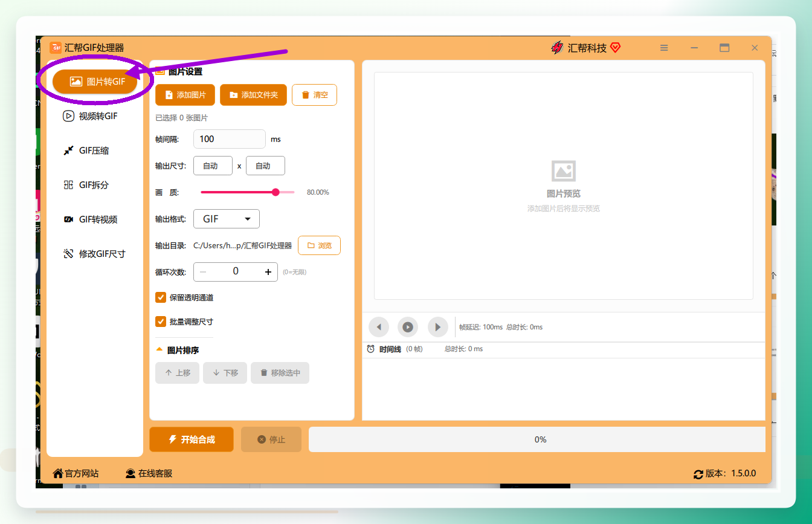812x524 pixels.
Task: Open the 修改GIF尺寸 section
Action: click(x=95, y=254)
